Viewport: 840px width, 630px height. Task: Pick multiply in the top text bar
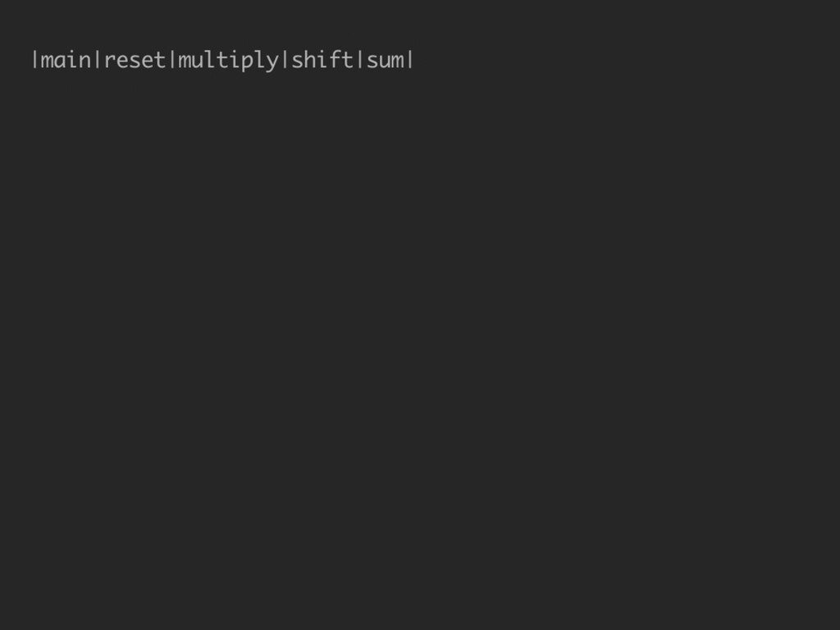(x=228, y=61)
